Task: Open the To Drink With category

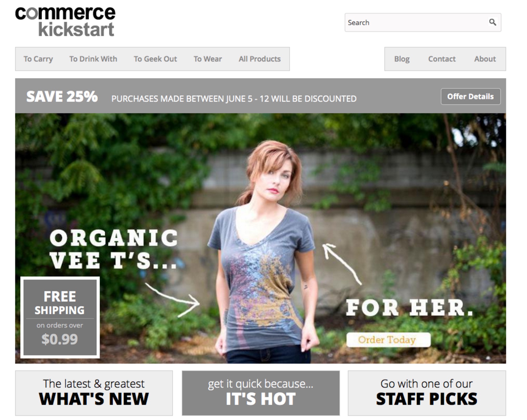Action: (93, 59)
